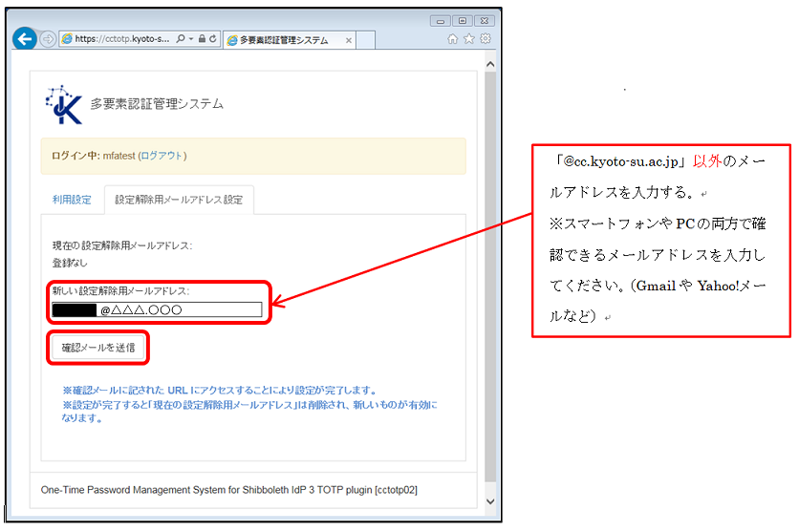Close the 多要素認証管理システム browser tab
799x532 pixels.
349,41
